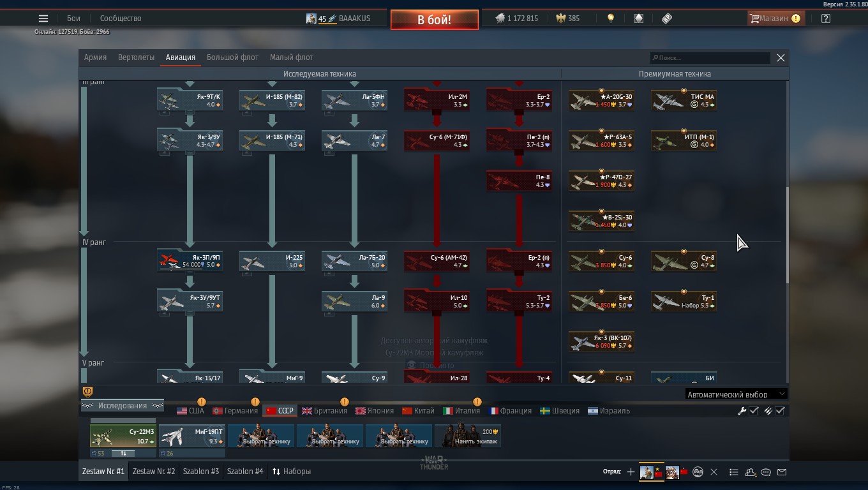
Task: Open the lightbulb hints icon
Action: coord(611,19)
